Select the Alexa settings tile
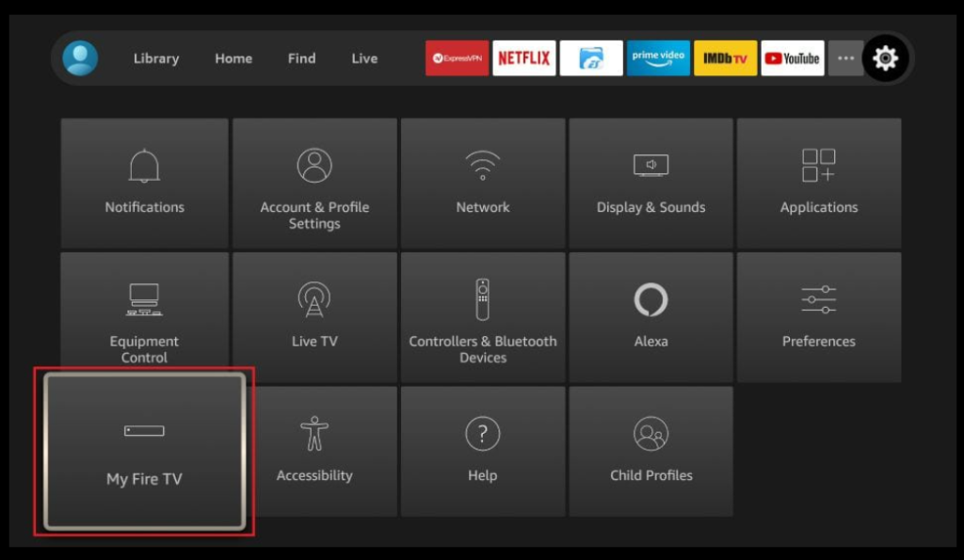The width and height of the screenshot is (964, 560). 651,317
